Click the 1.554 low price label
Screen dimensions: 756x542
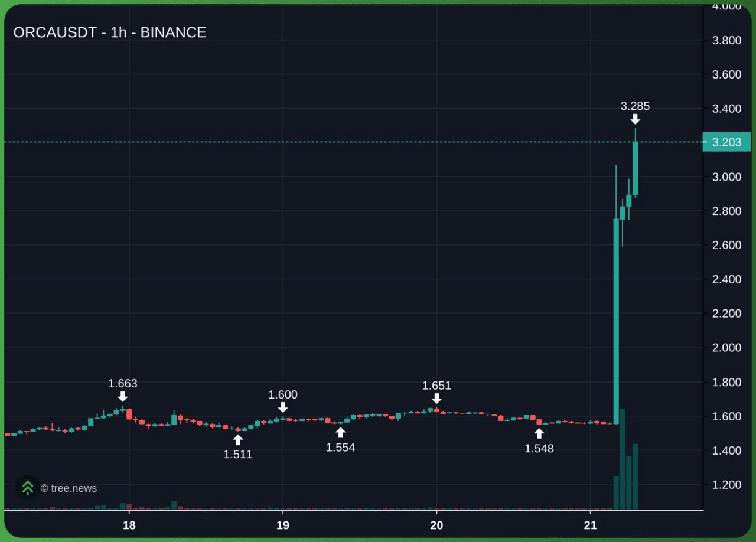tap(341, 448)
